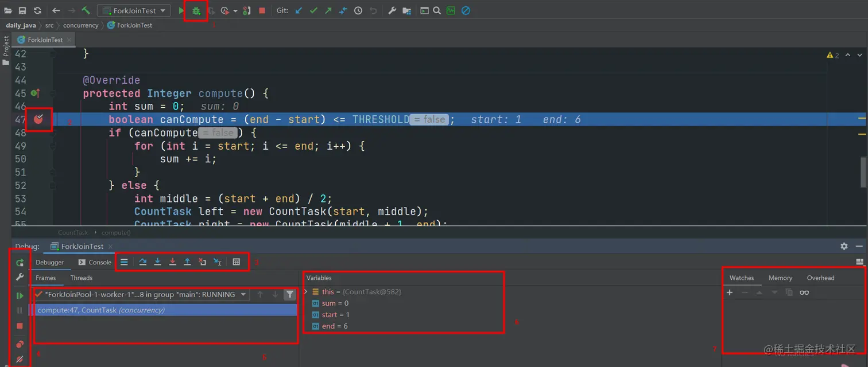
Task: Open the Project side panel
Action: (x=6, y=52)
